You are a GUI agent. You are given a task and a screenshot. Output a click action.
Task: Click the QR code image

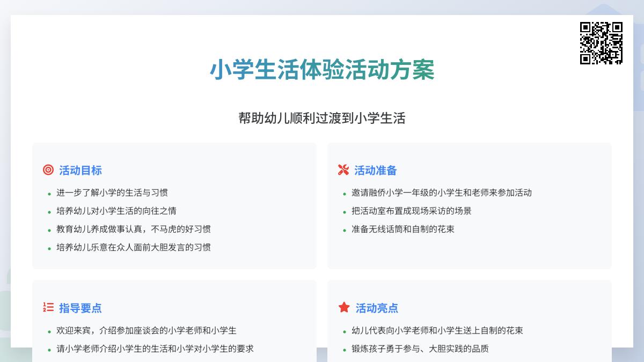(601, 43)
